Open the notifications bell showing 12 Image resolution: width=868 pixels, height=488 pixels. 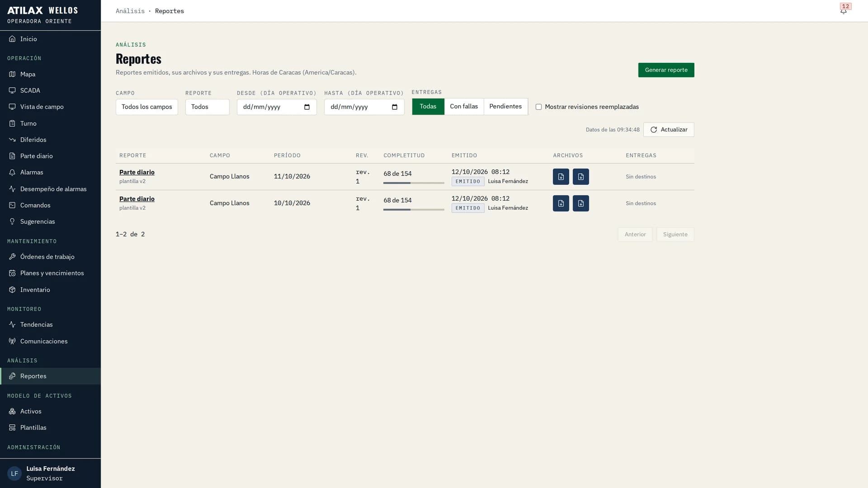pyautogui.click(x=844, y=11)
